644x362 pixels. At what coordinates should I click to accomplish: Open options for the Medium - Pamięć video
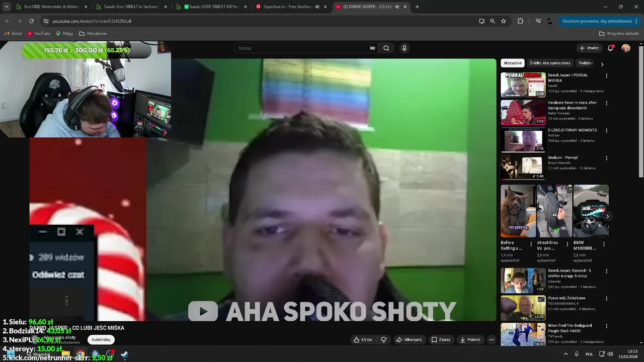pyautogui.click(x=606, y=158)
